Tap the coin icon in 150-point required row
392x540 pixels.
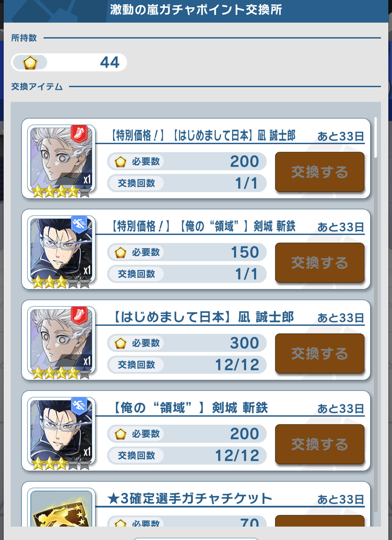tap(120, 252)
